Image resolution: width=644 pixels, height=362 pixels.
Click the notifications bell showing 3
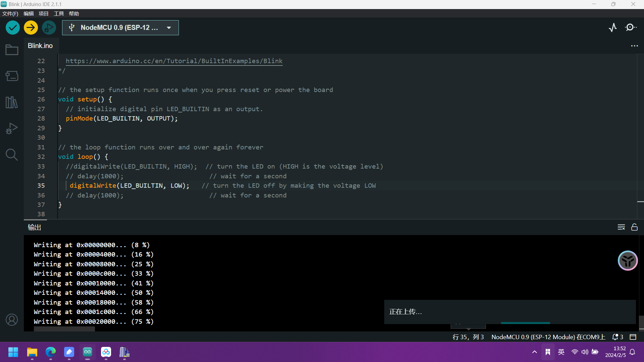617,337
